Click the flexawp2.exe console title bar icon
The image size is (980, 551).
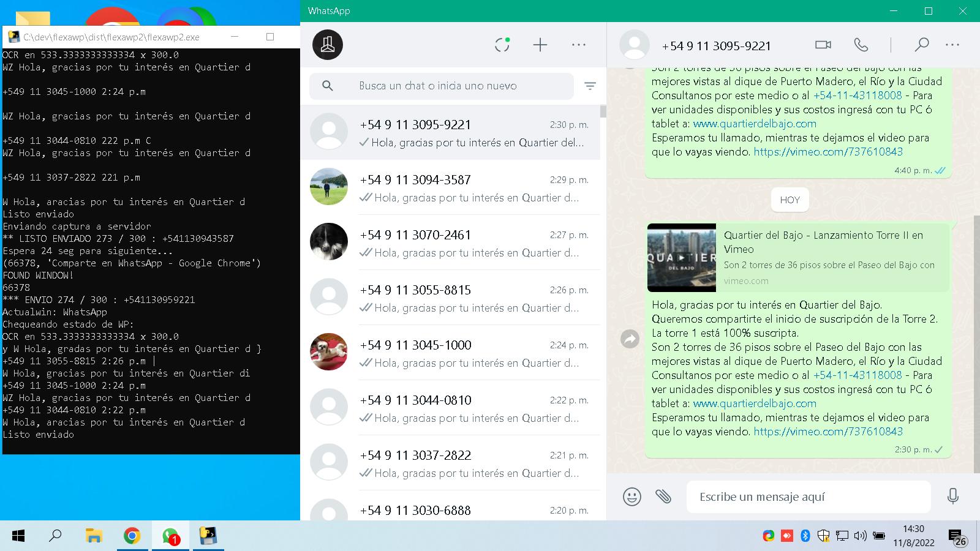(13, 37)
